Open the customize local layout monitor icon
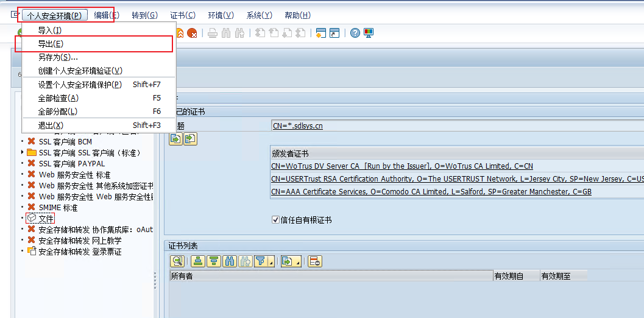 coord(369,33)
